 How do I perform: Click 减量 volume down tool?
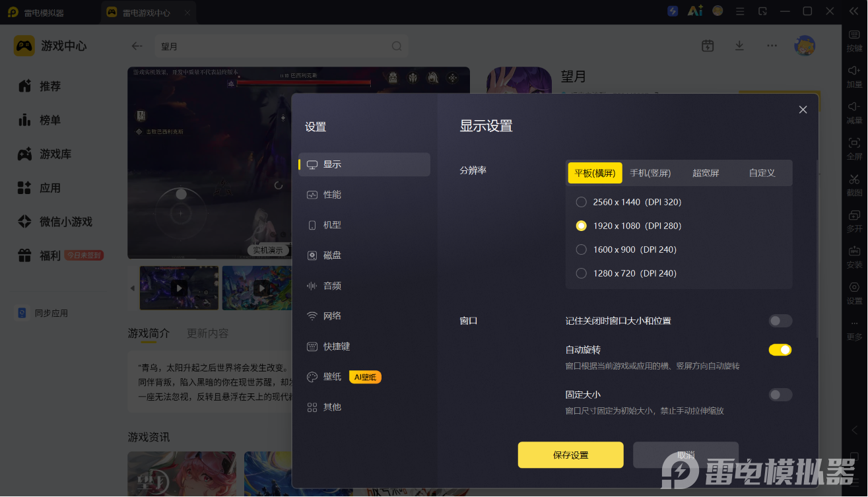[854, 112]
